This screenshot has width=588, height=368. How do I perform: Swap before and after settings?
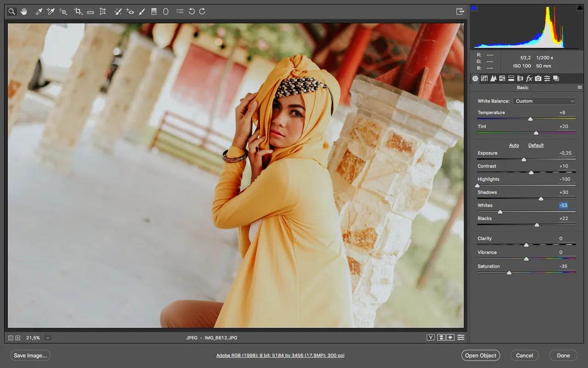click(441, 338)
